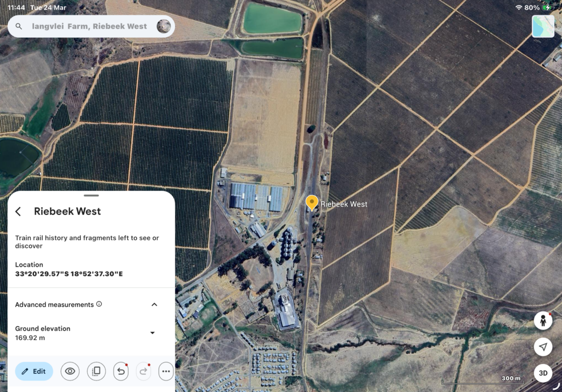Image resolution: width=562 pixels, height=392 pixels.
Task: Select the yellow Riebeek West map pin
Action: click(312, 202)
